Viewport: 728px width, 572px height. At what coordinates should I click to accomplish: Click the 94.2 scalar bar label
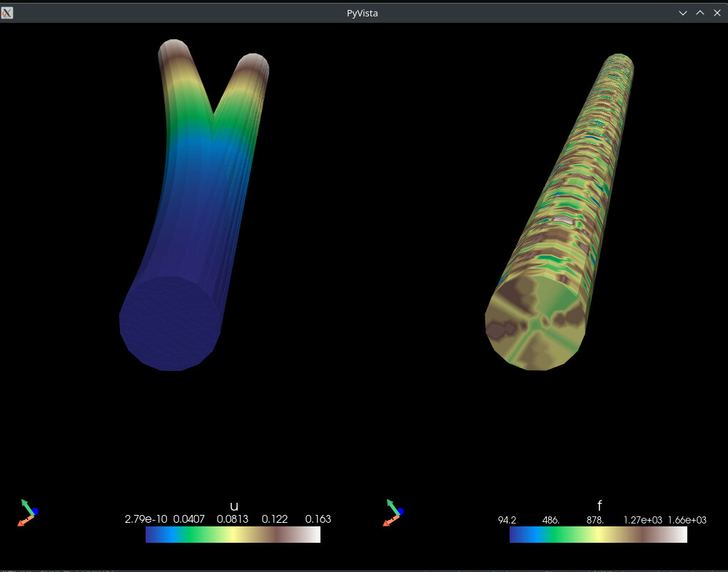pos(507,520)
